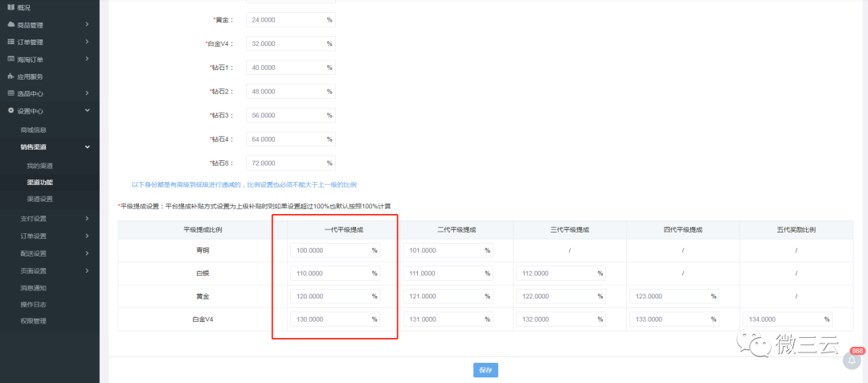868x383 pixels.
Task: Open 渠道设置 submenu item
Action: pyautogui.click(x=40, y=199)
